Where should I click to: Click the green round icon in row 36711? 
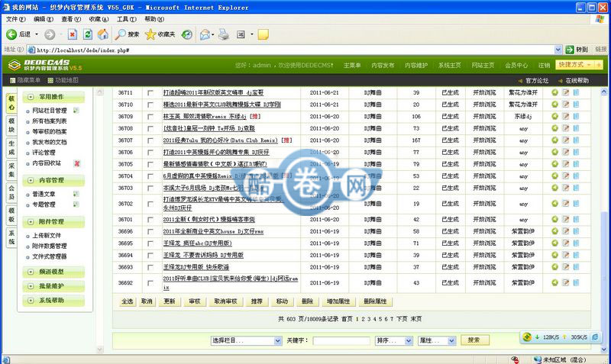point(555,92)
